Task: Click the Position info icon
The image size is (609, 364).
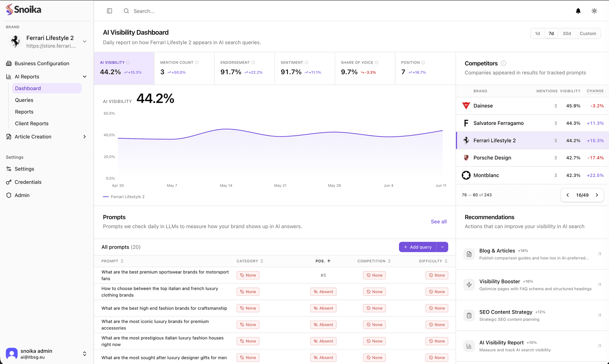Action: pos(423,63)
